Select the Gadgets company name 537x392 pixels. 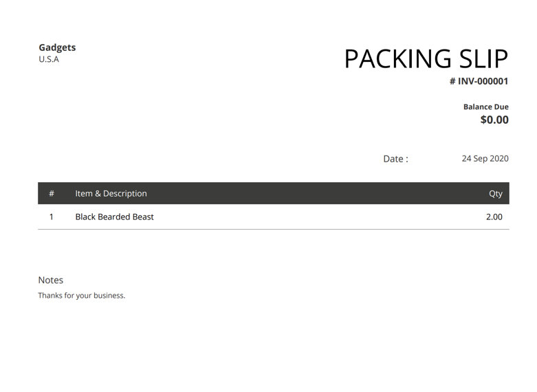point(57,47)
